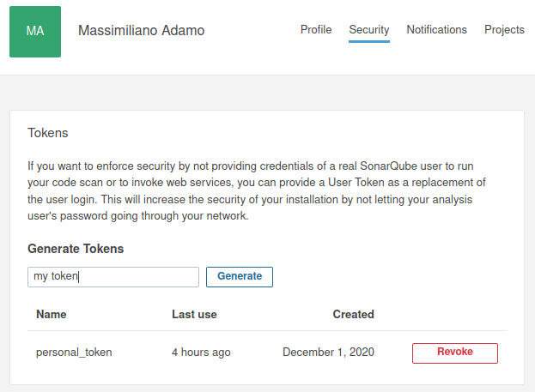Viewport: 535px width, 392px height.
Task: Click the December 1, 2020 created date
Action: (x=328, y=353)
